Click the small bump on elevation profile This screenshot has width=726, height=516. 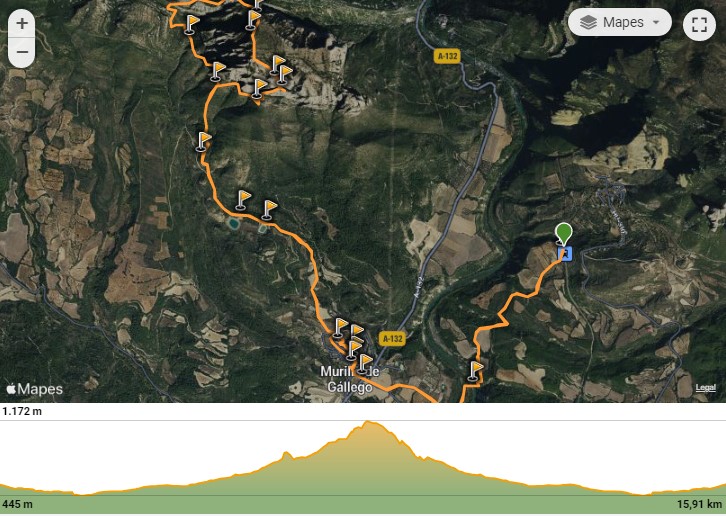click(287, 454)
